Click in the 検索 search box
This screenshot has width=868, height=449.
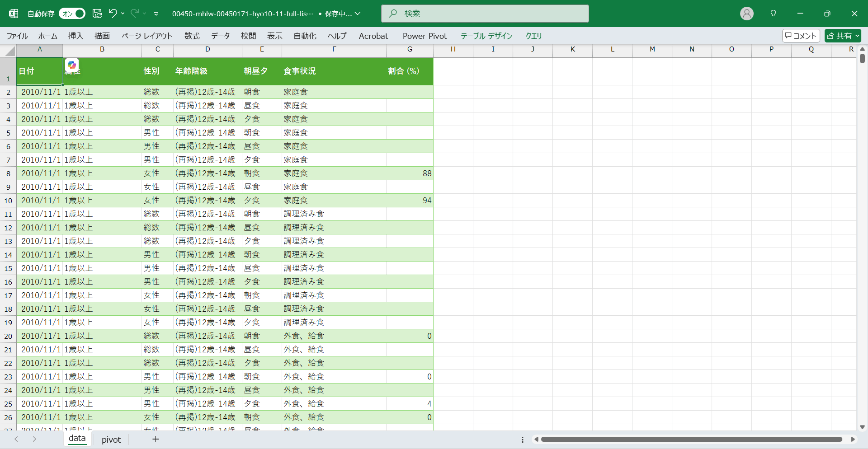[485, 14]
